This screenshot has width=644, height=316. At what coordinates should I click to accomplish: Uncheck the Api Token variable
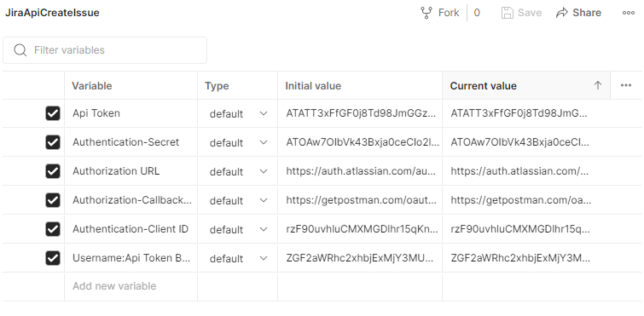pyautogui.click(x=53, y=113)
